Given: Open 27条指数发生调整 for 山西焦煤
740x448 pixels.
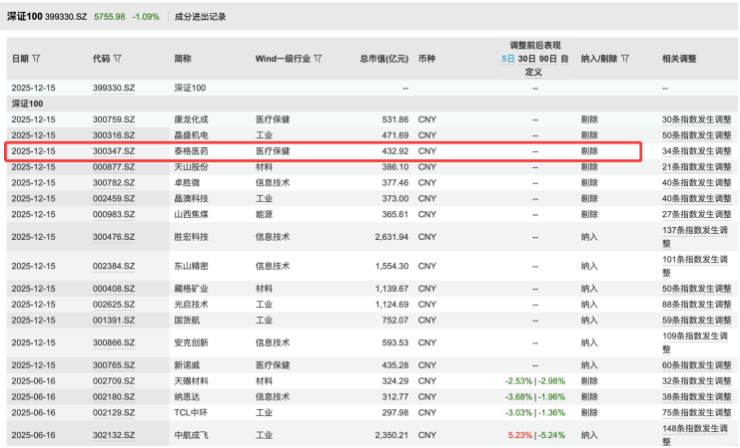Looking at the screenshot, I should point(697,214).
